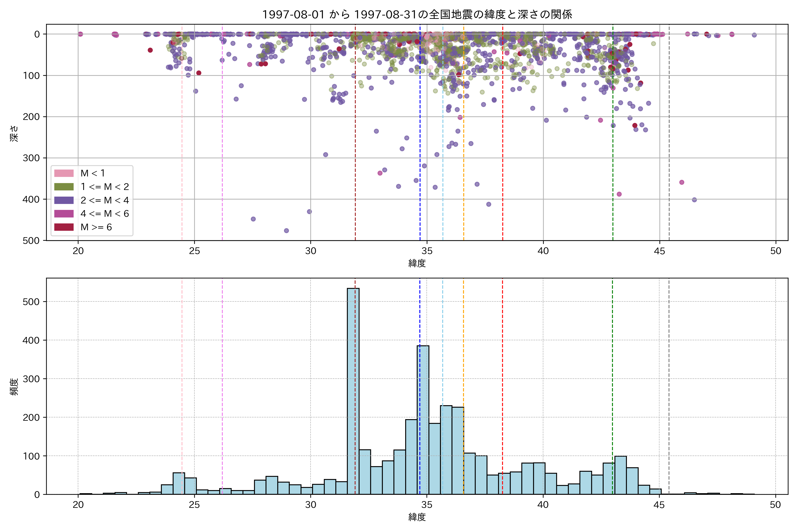Click the '緯度' x-axis label under histogram
798x532 pixels.
coord(417,517)
